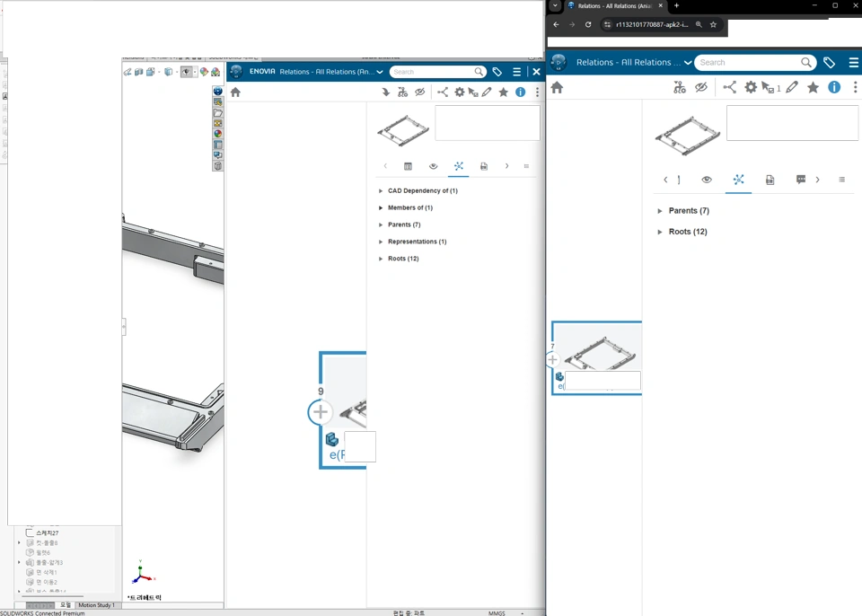
Task: Click the compass icon in the browser window
Action: click(x=559, y=62)
